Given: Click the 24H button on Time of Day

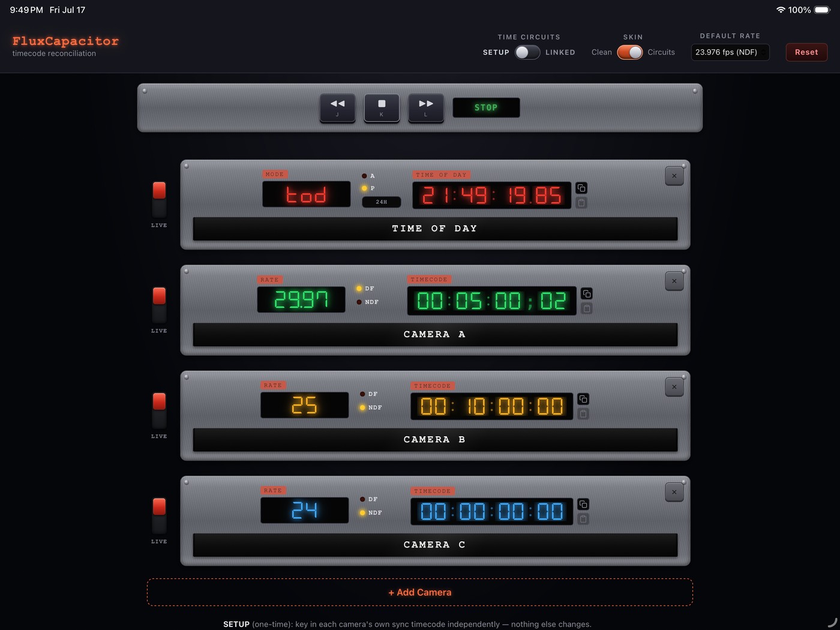Looking at the screenshot, I should (x=382, y=202).
